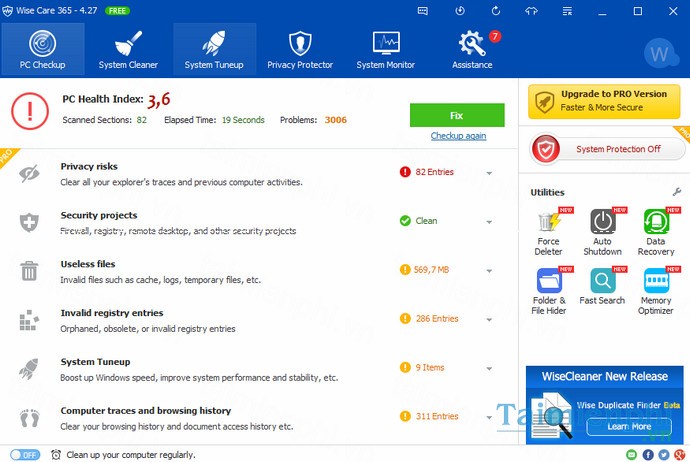Expand the Invalid registry entries arrow
This screenshot has height=462, width=690.
point(489,319)
